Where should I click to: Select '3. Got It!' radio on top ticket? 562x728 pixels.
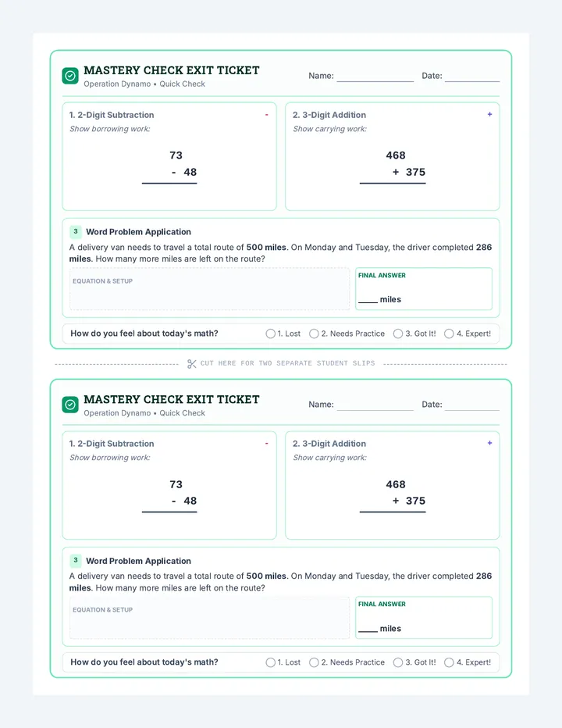(398, 334)
